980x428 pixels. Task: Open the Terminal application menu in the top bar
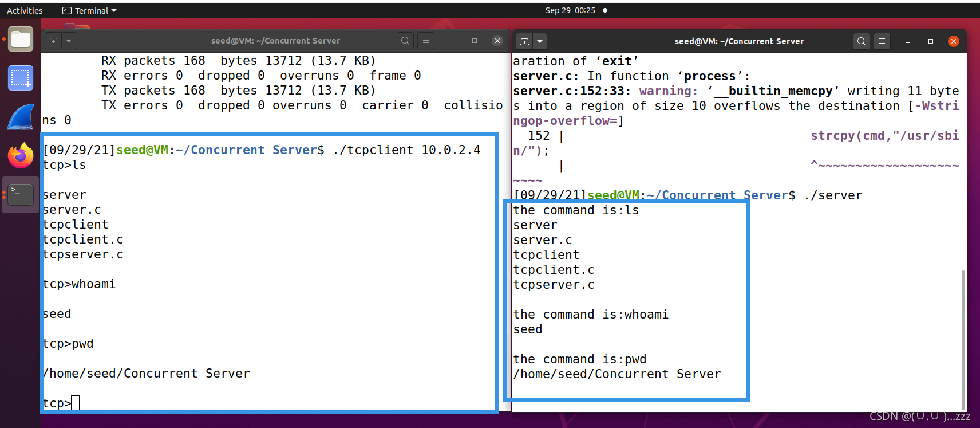click(89, 11)
